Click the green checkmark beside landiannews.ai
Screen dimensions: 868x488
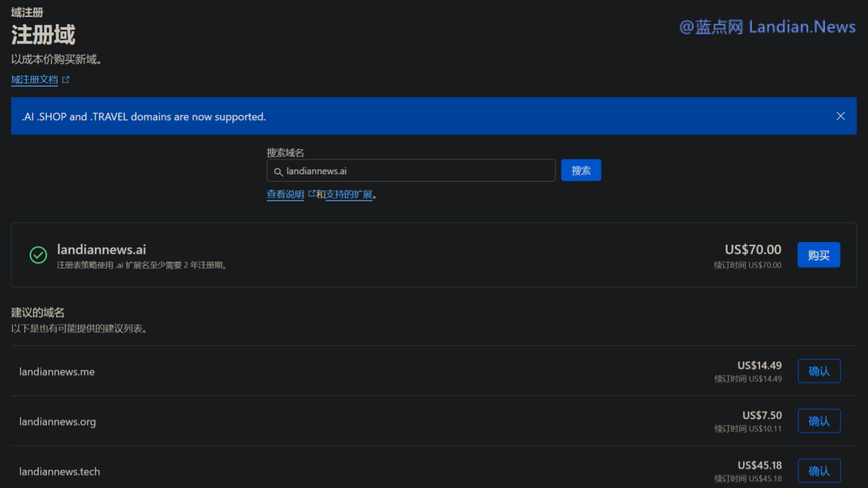(x=38, y=255)
